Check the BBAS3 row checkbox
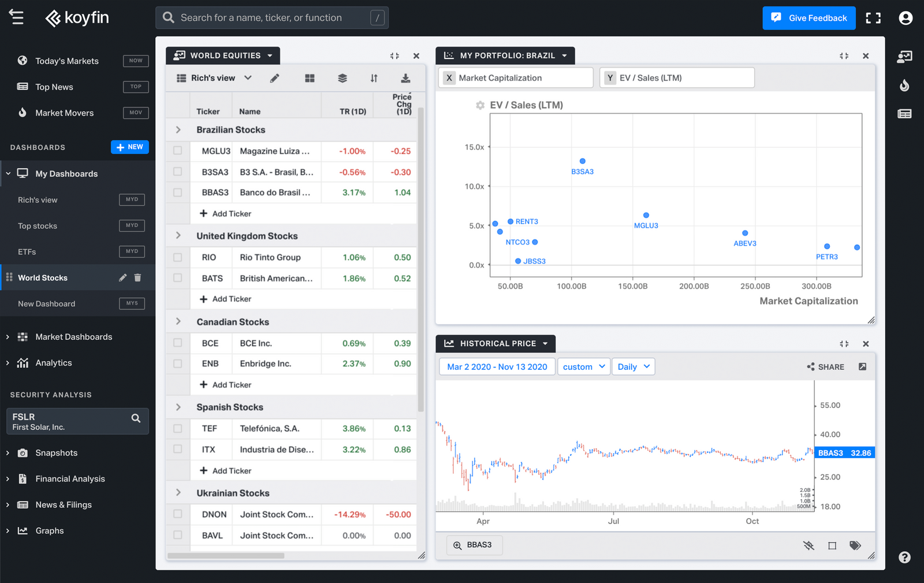 (x=177, y=192)
